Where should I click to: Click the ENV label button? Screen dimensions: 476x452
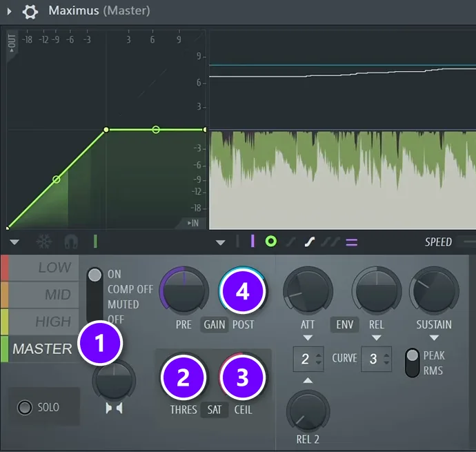[x=344, y=325]
